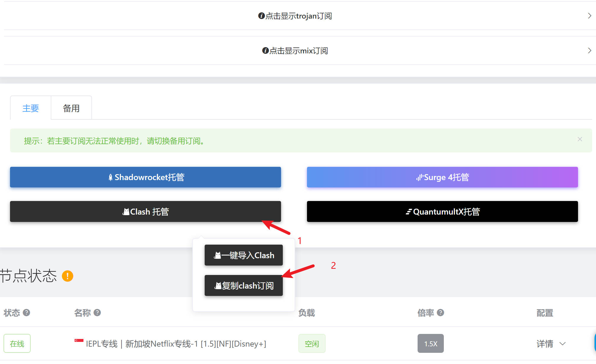Expand 详情 for the Singapore node
The width and height of the screenshot is (596, 364).
point(551,344)
